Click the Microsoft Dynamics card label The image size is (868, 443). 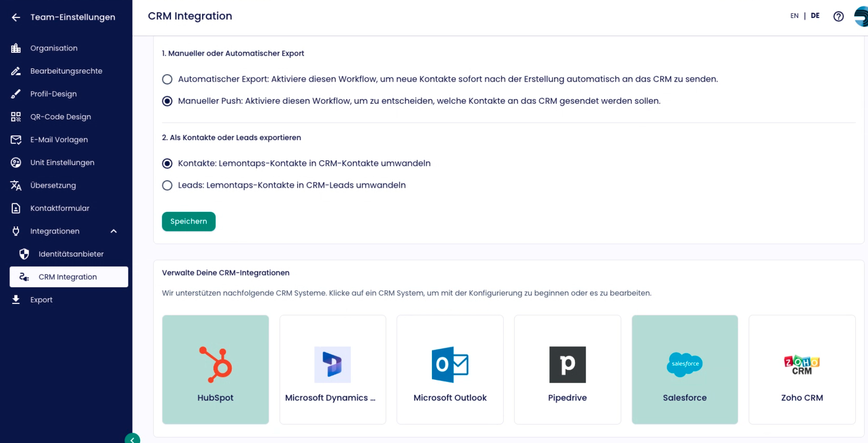tap(330, 398)
